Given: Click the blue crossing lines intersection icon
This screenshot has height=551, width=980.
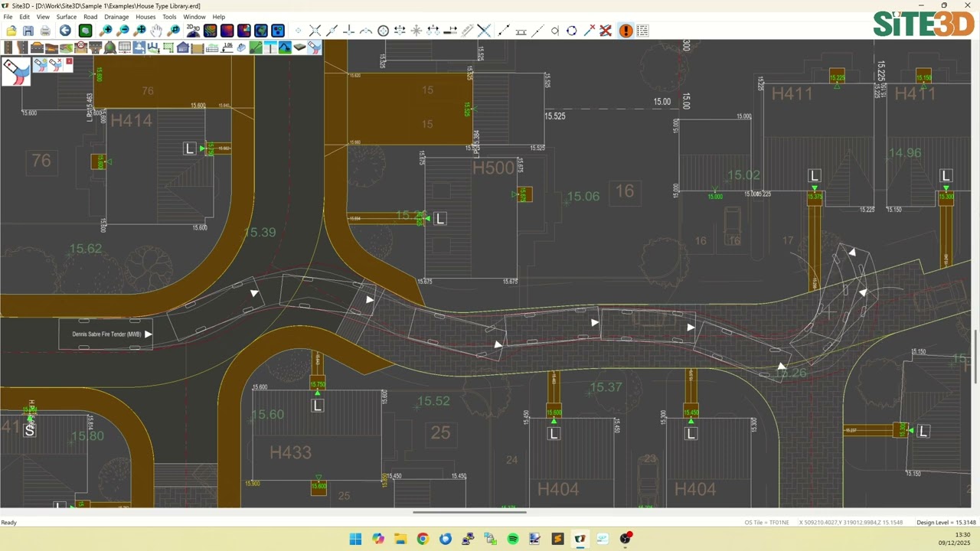Looking at the screenshot, I should pyautogui.click(x=484, y=31).
